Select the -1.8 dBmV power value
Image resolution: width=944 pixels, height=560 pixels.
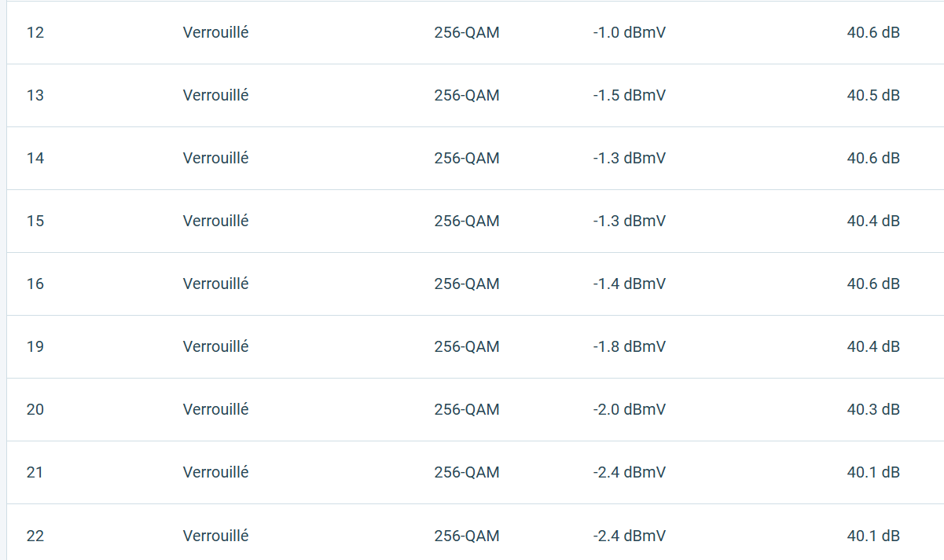[629, 347]
